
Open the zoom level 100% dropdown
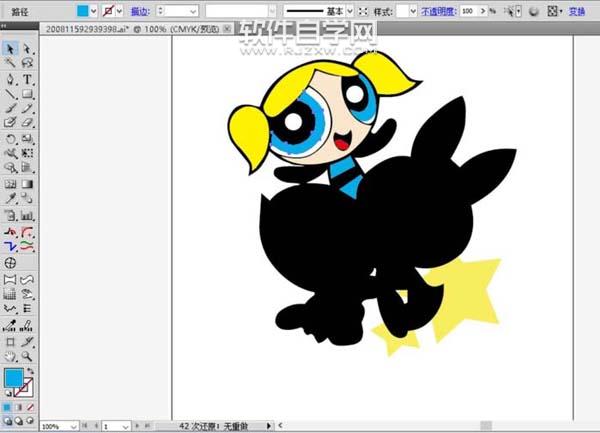click(73, 426)
